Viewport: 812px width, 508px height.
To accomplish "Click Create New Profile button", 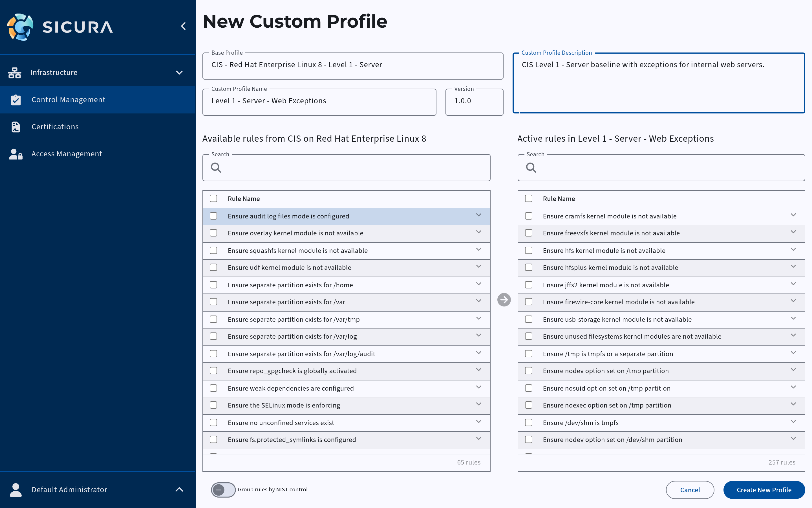I will tap(764, 490).
